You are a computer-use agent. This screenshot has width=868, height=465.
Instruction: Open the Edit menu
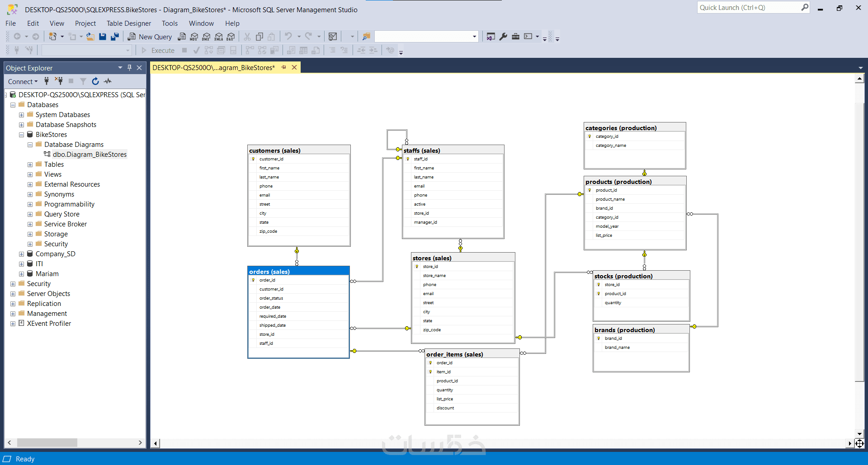point(33,23)
